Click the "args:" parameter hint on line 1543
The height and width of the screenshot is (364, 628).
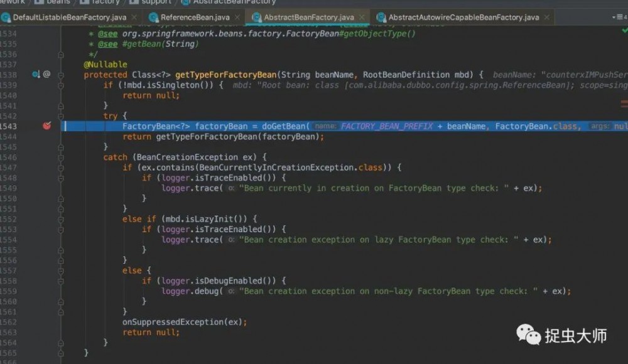pos(600,126)
